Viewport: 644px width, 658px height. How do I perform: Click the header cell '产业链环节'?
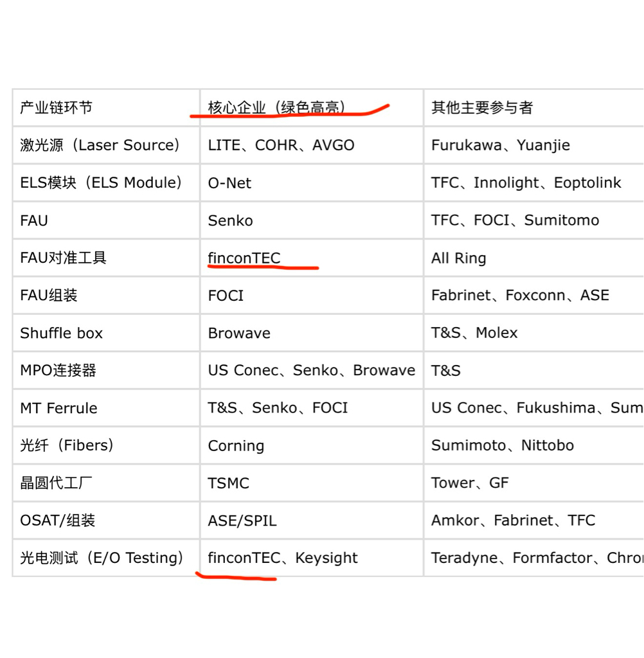click(106, 107)
